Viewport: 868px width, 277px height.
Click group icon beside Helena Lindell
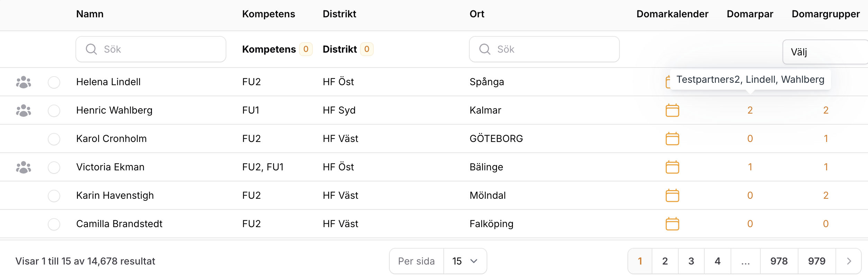[x=24, y=82]
